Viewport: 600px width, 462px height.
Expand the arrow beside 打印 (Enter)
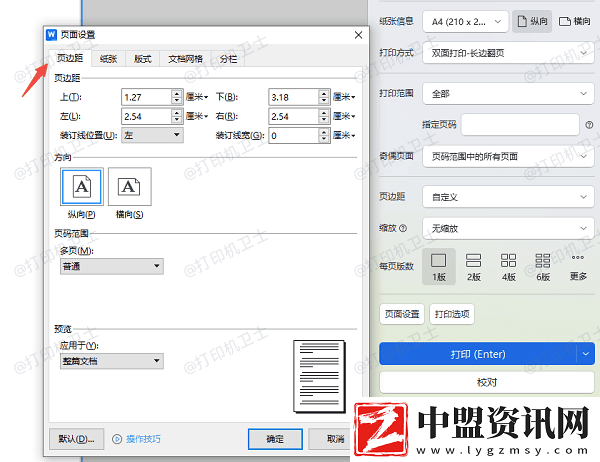click(586, 354)
